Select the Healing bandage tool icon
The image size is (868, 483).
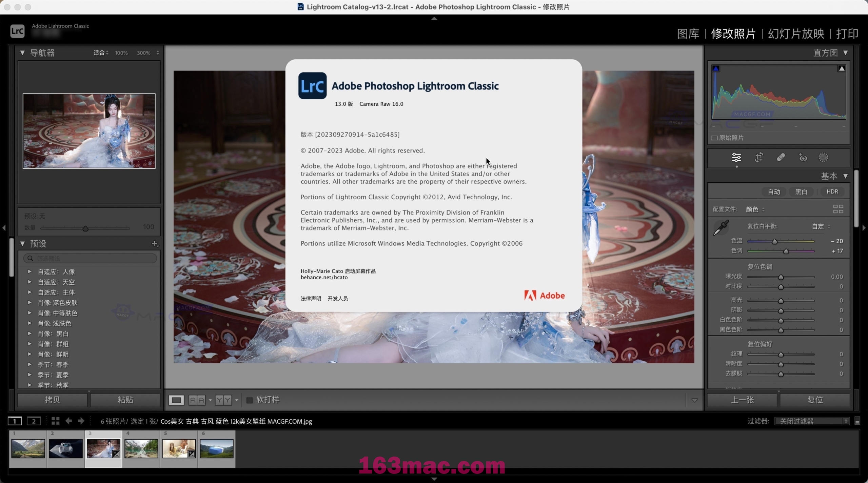pyautogui.click(x=781, y=158)
